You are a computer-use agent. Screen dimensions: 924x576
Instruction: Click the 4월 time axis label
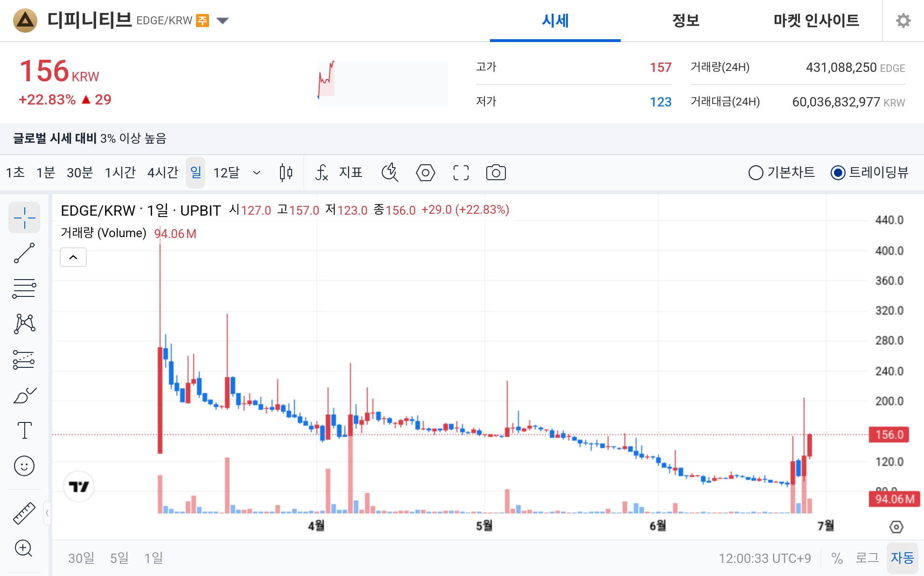tap(316, 526)
